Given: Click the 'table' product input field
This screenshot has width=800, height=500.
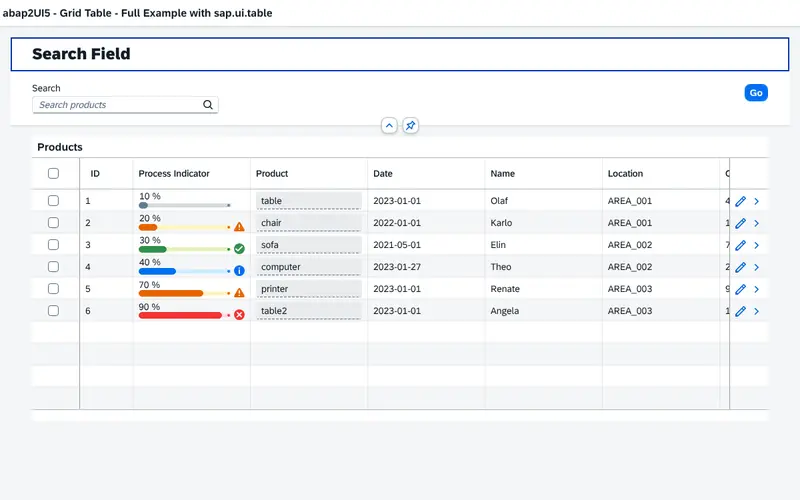Looking at the screenshot, I should coord(309,201).
